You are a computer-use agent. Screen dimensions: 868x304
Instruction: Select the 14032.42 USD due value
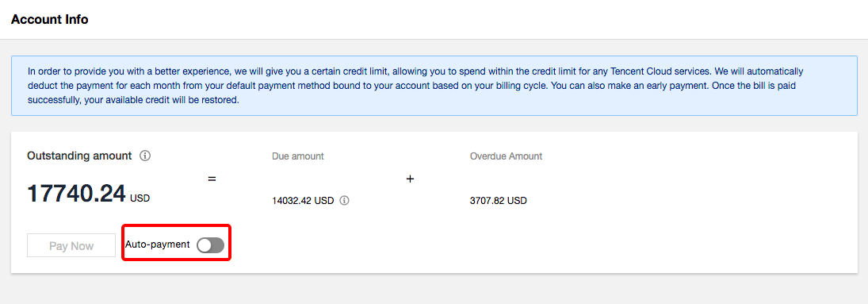click(303, 201)
